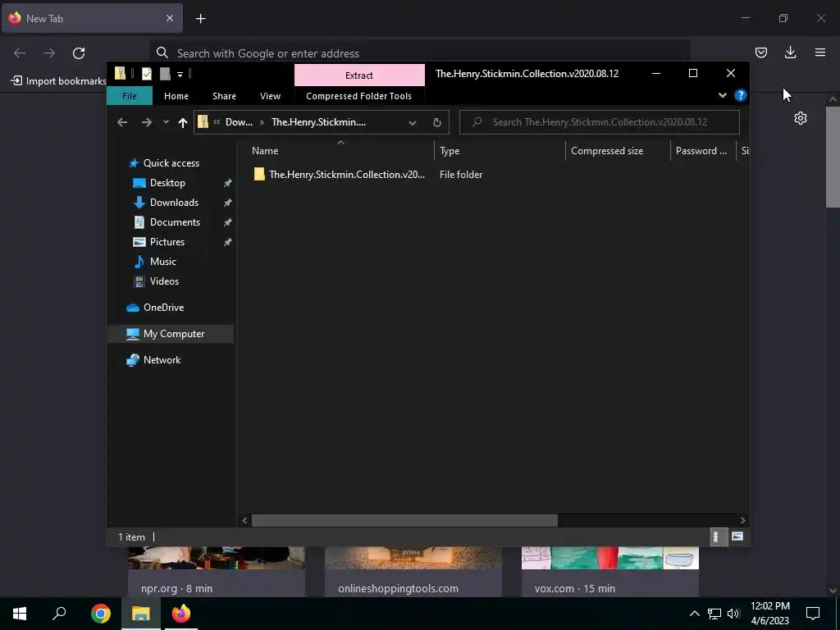Sort by Compressed size column
840x630 pixels.
click(x=618, y=151)
